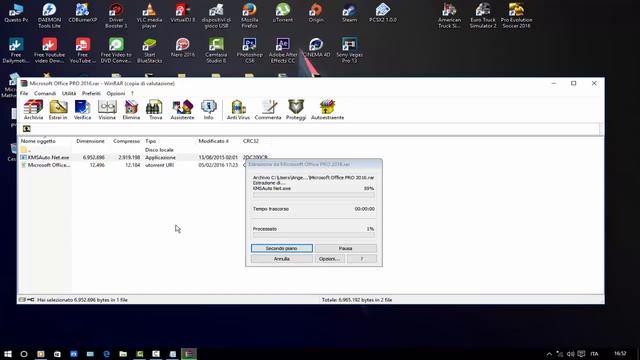Select the KMSAuto Net.exe file row
Viewport: 640px width, 360px height.
(x=144, y=158)
